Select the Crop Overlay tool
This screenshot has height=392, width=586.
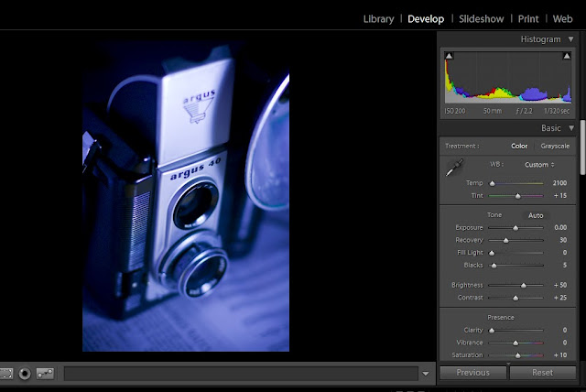[5, 374]
